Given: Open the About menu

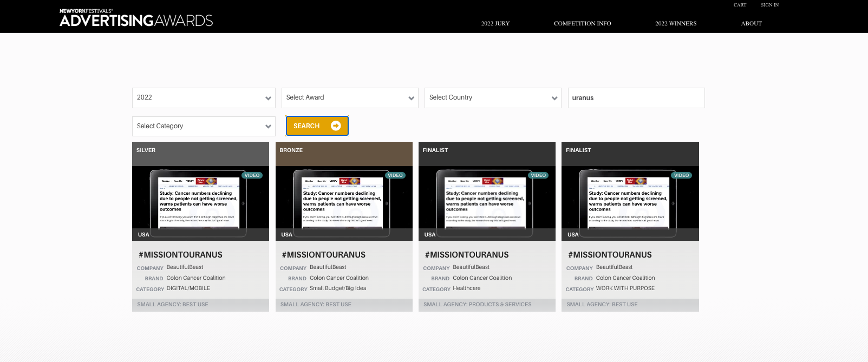Looking at the screenshot, I should tap(751, 23).
